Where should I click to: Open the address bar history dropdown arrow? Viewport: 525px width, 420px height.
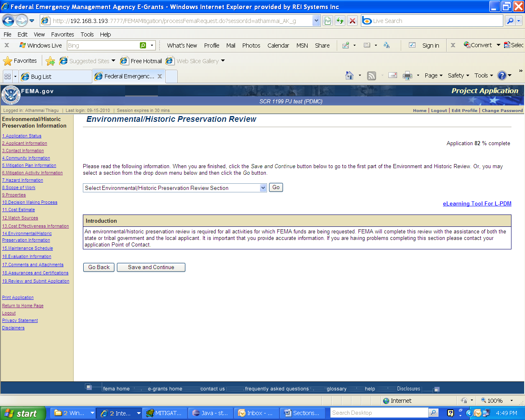click(x=316, y=21)
